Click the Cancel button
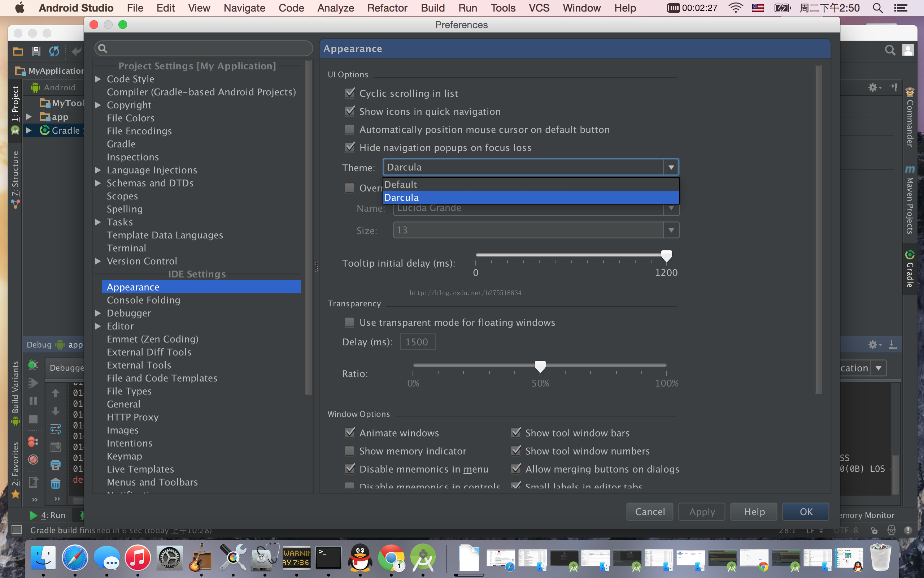 [649, 512]
